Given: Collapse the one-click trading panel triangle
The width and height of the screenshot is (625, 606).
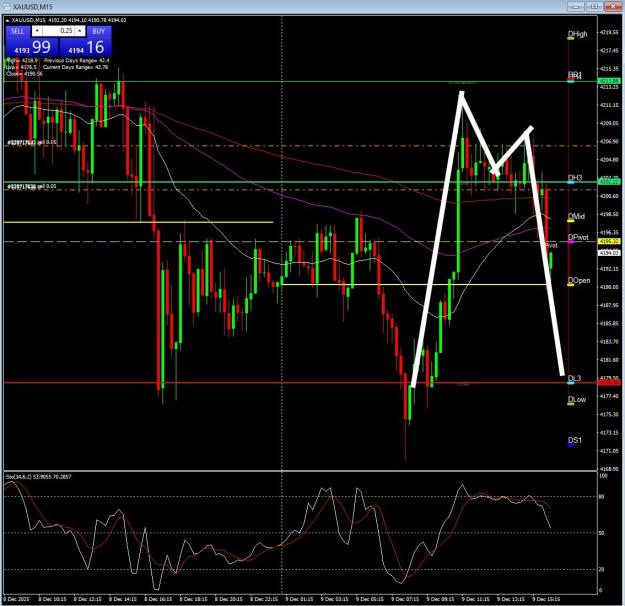Looking at the screenshot, I should pyautogui.click(x=7, y=20).
